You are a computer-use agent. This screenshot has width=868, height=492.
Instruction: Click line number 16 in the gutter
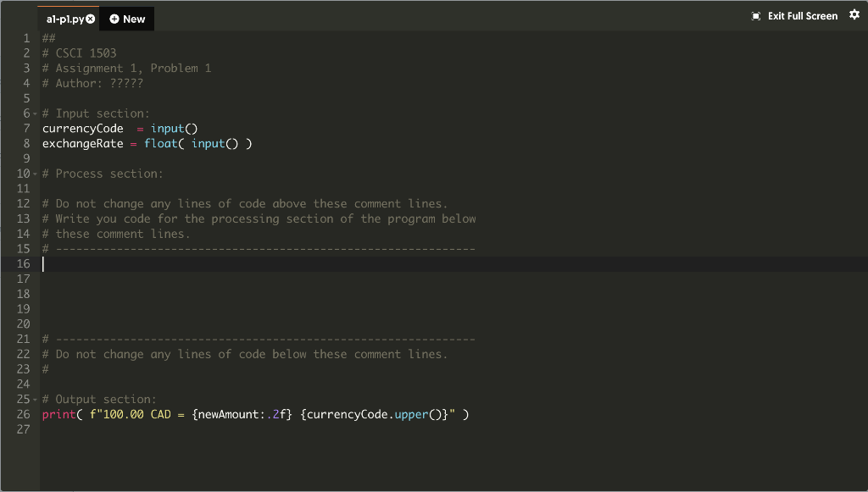point(25,263)
